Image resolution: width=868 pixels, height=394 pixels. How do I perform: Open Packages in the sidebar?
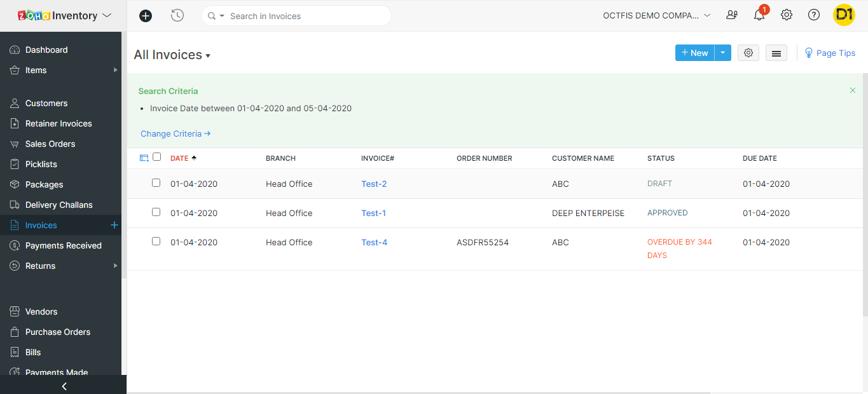point(44,184)
